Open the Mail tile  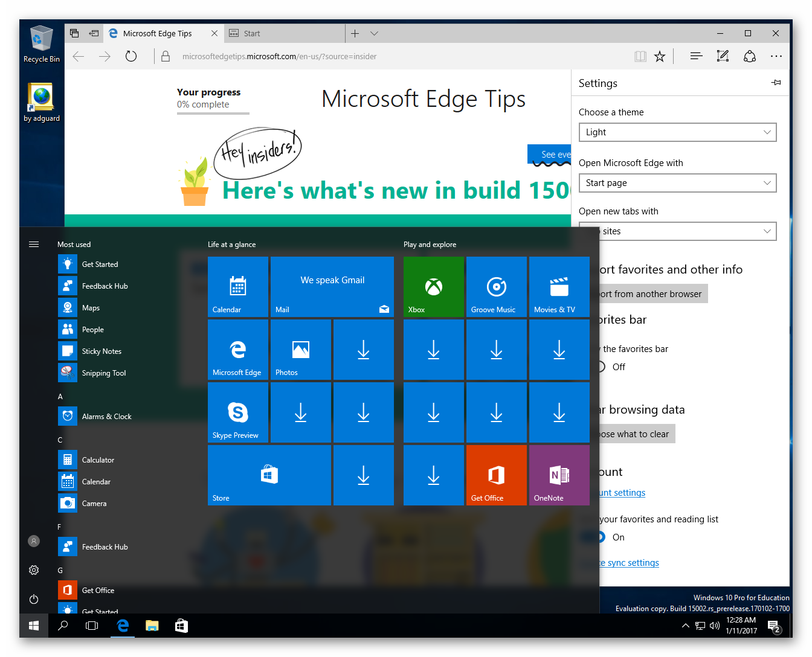point(332,287)
